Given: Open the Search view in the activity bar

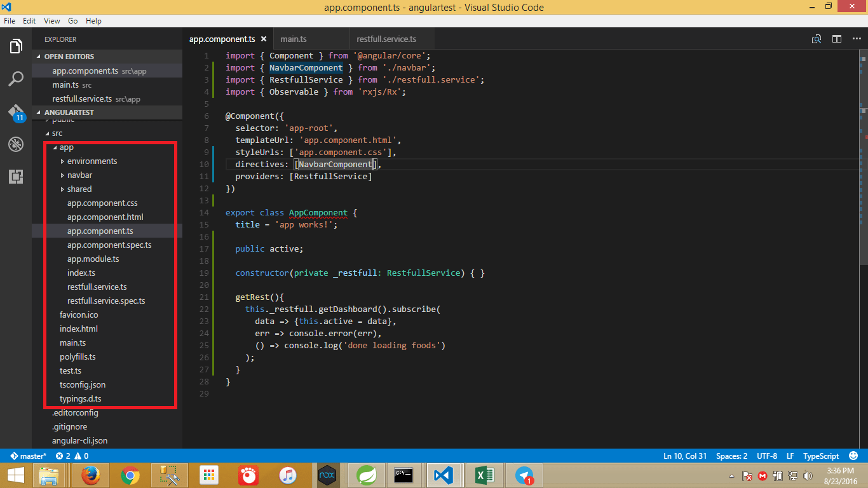Looking at the screenshot, I should [16, 79].
